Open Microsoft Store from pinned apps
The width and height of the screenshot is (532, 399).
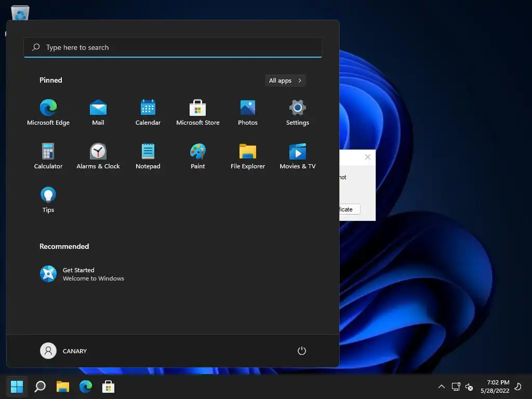pos(198,113)
